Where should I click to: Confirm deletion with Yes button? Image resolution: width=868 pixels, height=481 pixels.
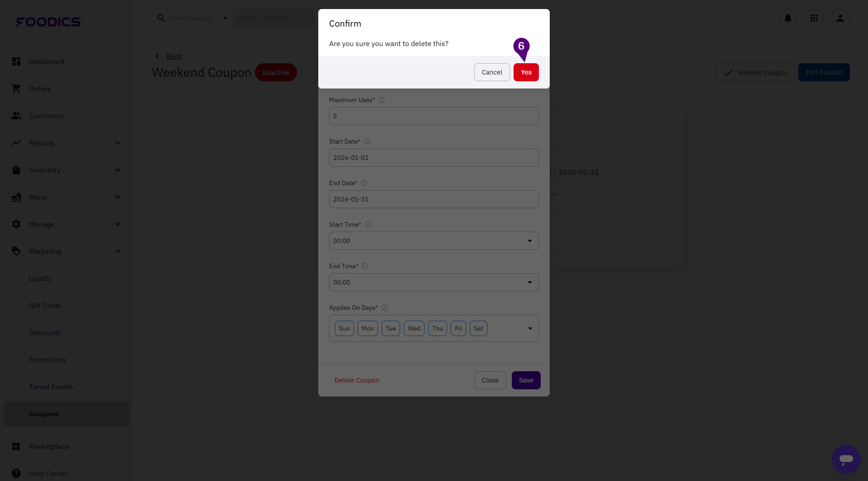pyautogui.click(x=526, y=72)
